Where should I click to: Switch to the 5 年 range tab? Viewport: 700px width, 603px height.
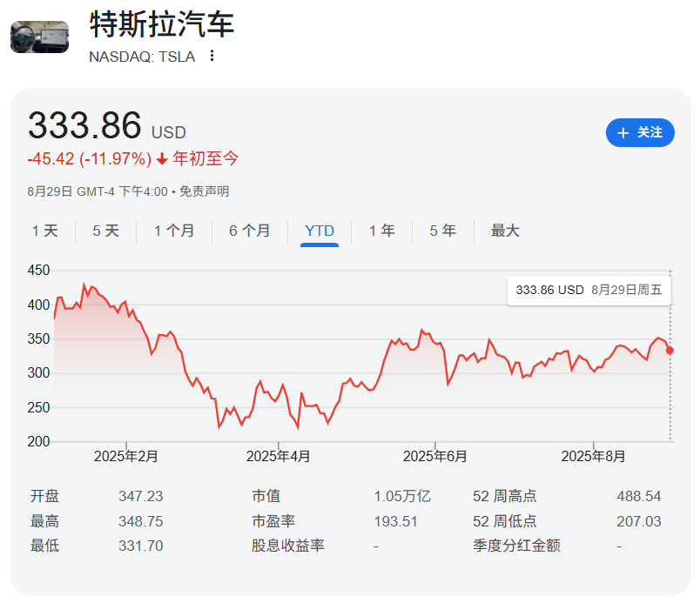pos(442,231)
